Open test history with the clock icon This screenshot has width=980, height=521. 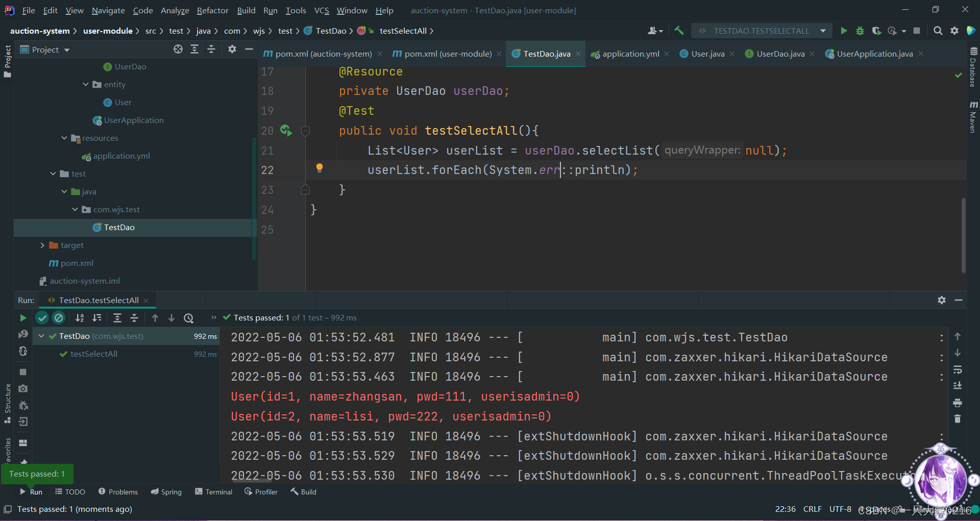tap(189, 317)
